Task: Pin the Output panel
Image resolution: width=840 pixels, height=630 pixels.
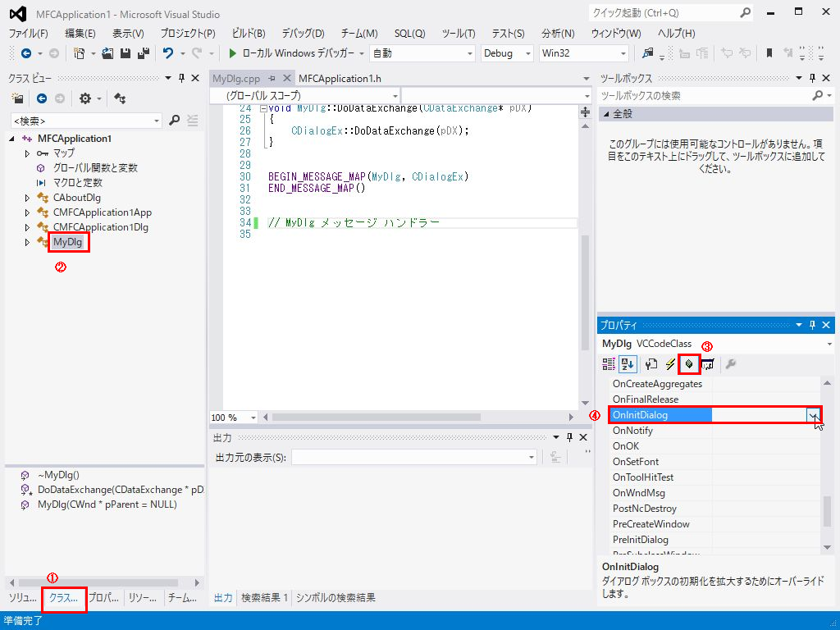Action: coord(569,438)
